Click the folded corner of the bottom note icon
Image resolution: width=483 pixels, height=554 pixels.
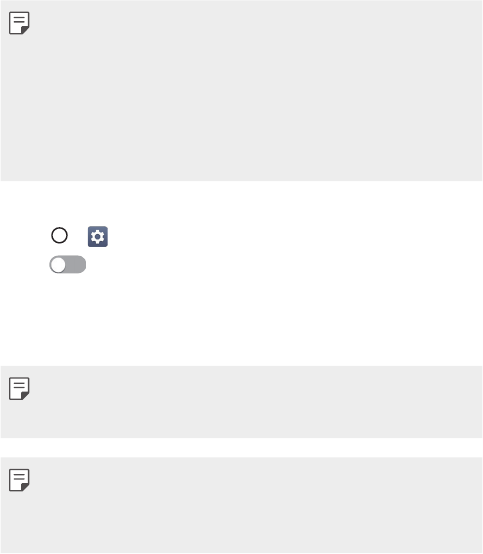[x=25, y=488]
